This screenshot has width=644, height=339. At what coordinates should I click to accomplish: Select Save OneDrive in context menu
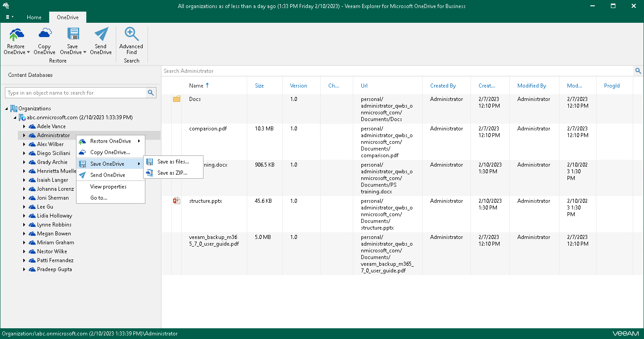click(110, 164)
